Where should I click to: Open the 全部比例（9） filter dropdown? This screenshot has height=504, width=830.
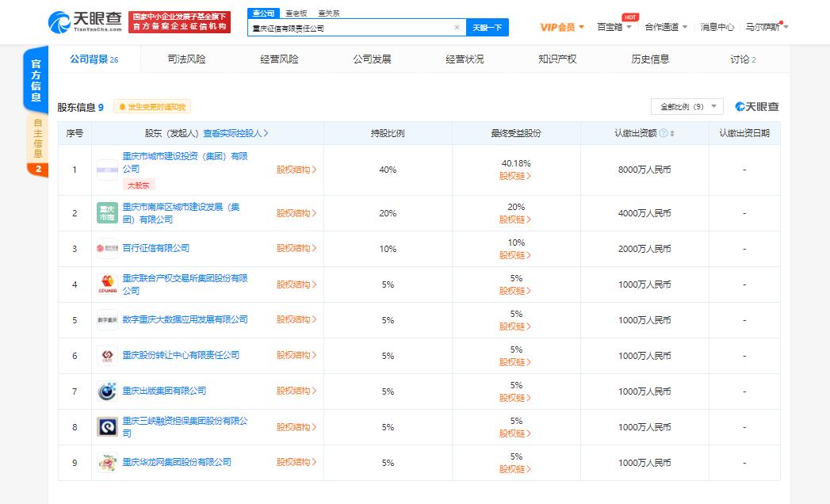689,106
